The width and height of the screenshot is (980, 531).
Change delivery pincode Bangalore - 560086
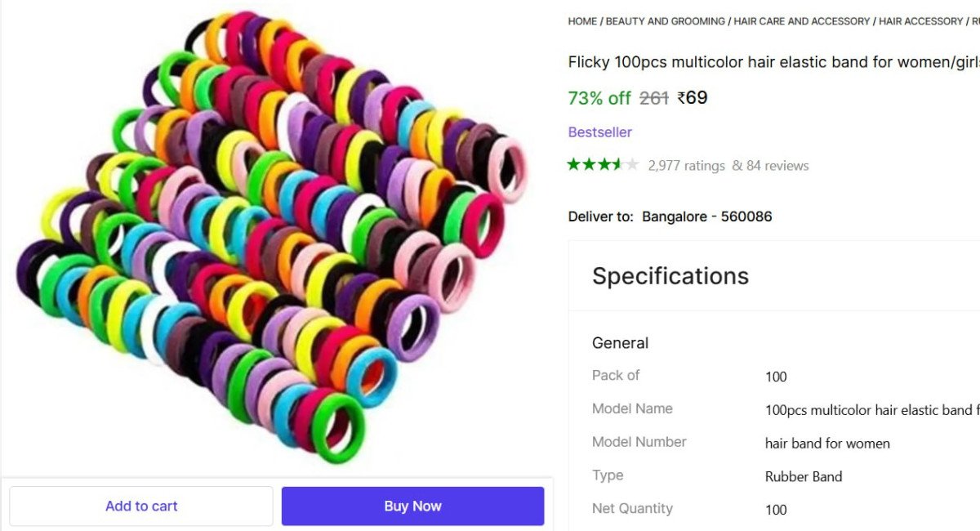(706, 216)
